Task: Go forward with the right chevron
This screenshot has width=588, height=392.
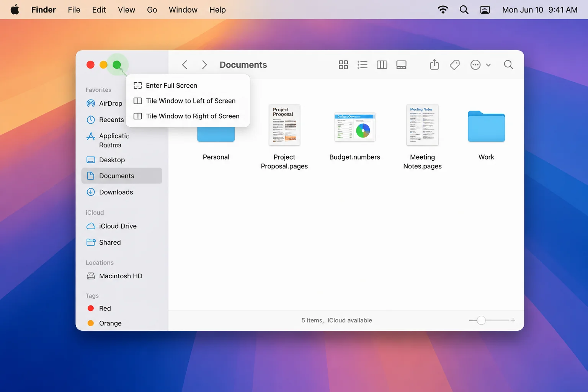Action: point(204,65)
